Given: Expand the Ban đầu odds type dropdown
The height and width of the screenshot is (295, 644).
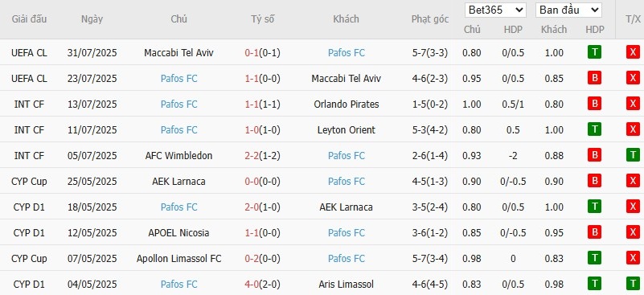Looking at the screenshot, I should point(568,10).
